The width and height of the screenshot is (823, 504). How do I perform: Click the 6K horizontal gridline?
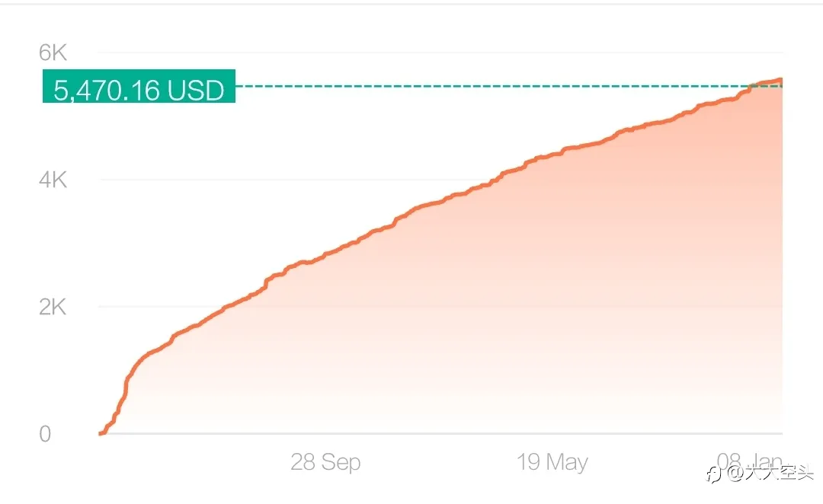tap(441, 53)
